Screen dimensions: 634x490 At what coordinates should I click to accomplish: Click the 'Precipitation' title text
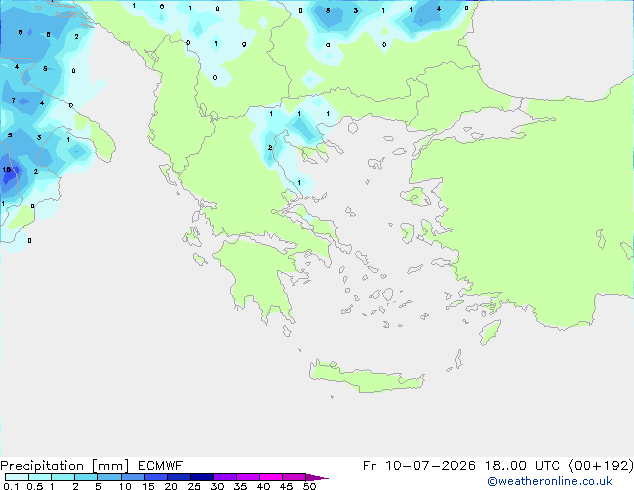pyautogui.click(x=42, y=466)
